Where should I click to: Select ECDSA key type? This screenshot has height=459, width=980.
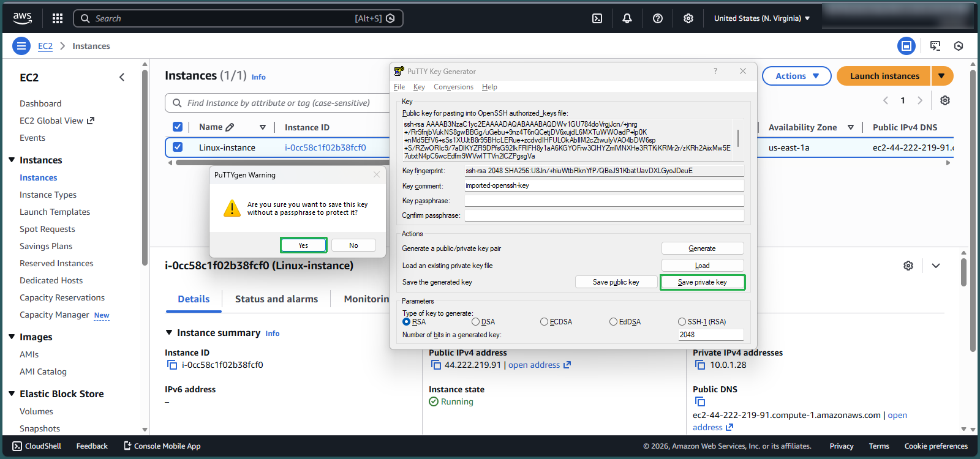544,322
